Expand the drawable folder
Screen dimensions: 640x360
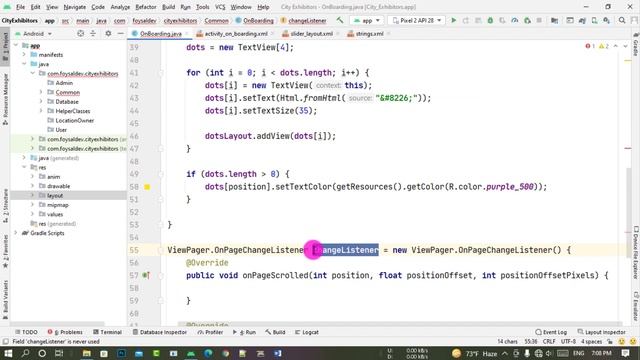click(32, 186)
